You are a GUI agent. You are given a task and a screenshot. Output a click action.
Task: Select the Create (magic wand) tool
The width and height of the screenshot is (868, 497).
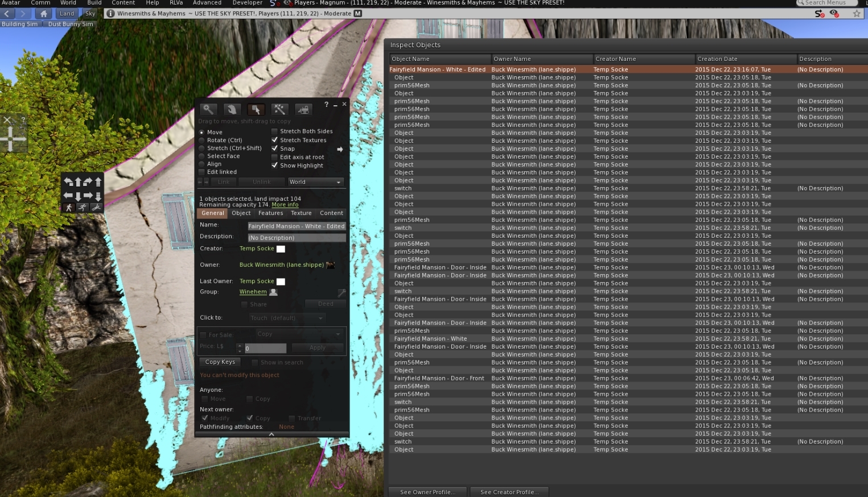(x=279, y=109)
